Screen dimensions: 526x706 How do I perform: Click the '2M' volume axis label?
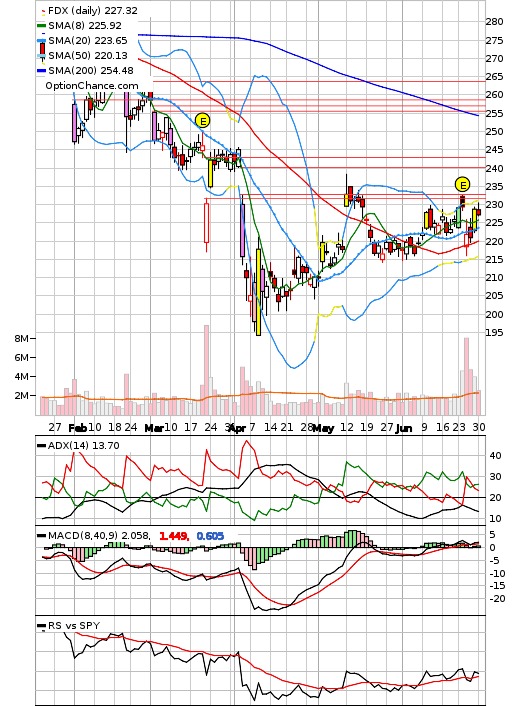coord(21,396)
